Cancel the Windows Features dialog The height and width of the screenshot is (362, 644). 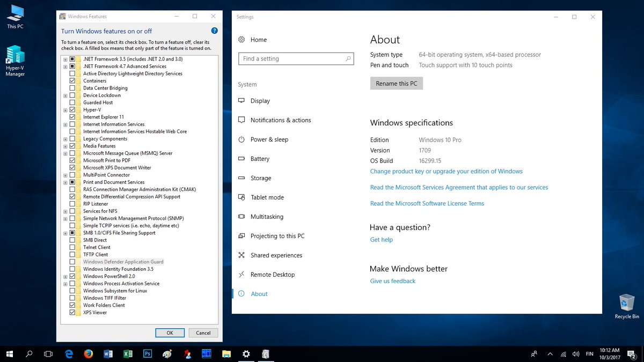(x=203, y=333)
